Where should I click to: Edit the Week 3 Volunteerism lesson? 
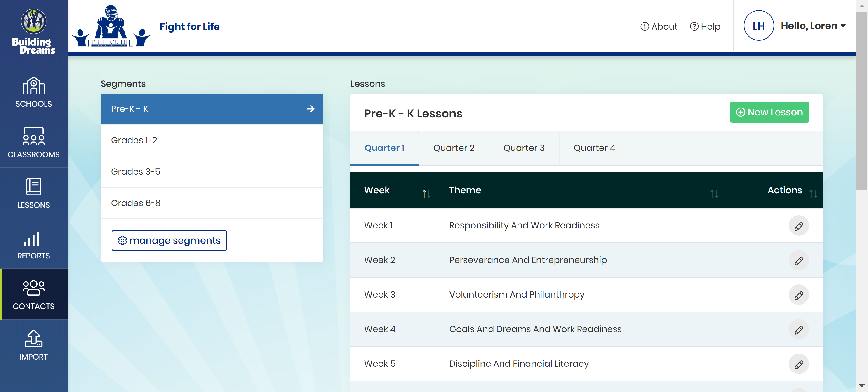coord(798,295)
